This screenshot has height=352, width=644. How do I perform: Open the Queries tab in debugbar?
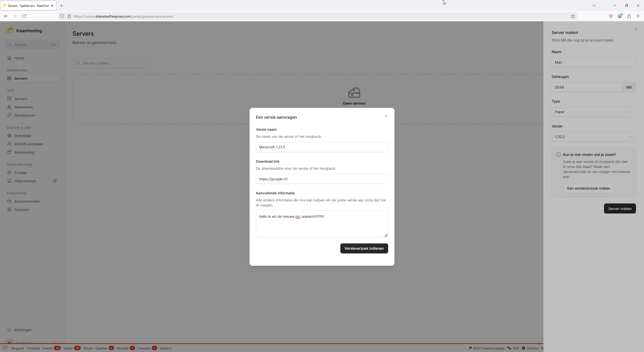101,348
